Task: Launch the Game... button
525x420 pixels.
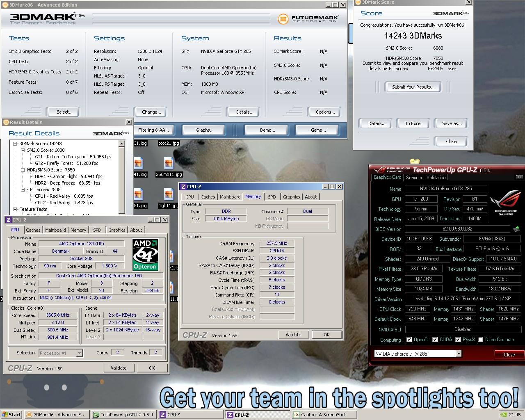Action: [x=318, y=130]
